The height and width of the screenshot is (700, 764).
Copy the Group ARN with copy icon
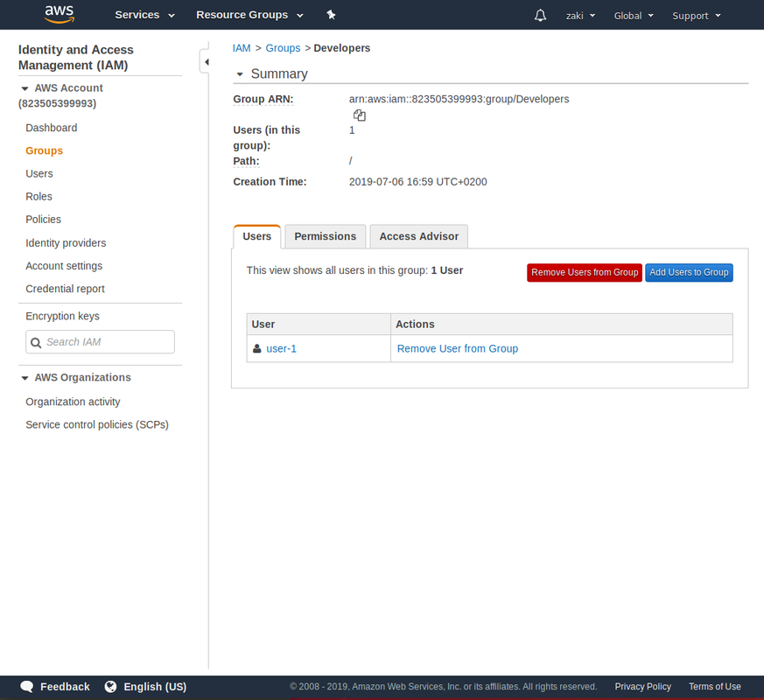(x=360, y=115)
